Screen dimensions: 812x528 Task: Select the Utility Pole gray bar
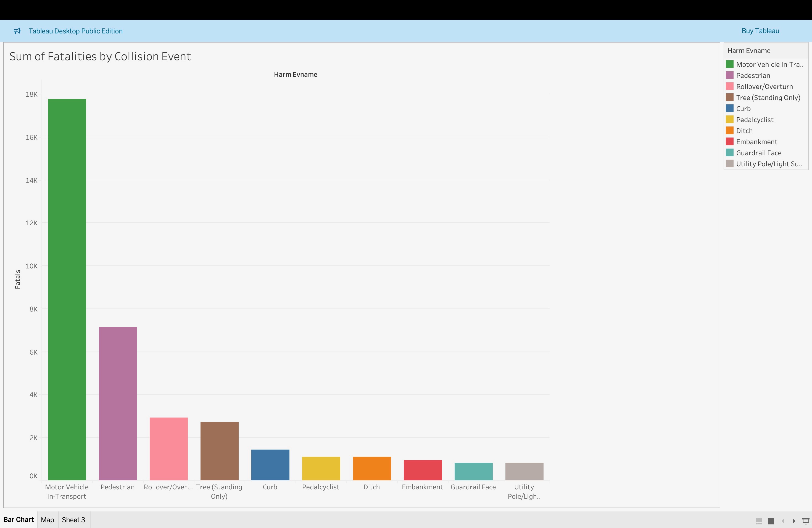(524, 471)
